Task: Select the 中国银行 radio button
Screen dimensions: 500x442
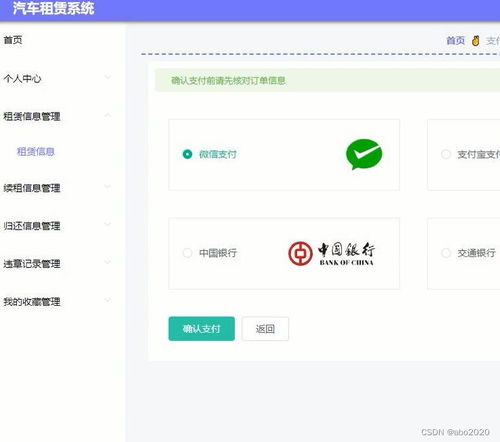Action: (x=187, y=253)
